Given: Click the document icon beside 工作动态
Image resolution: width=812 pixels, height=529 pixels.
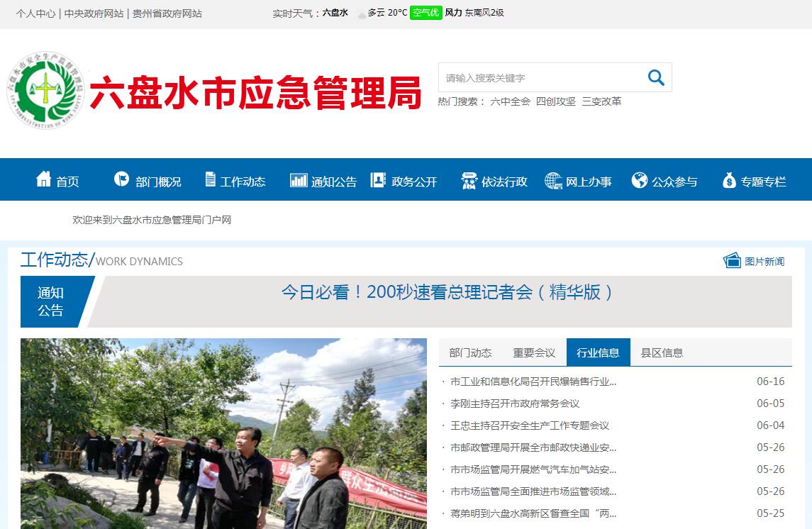Looking at the screenshot, I should (x=210, y=179).
